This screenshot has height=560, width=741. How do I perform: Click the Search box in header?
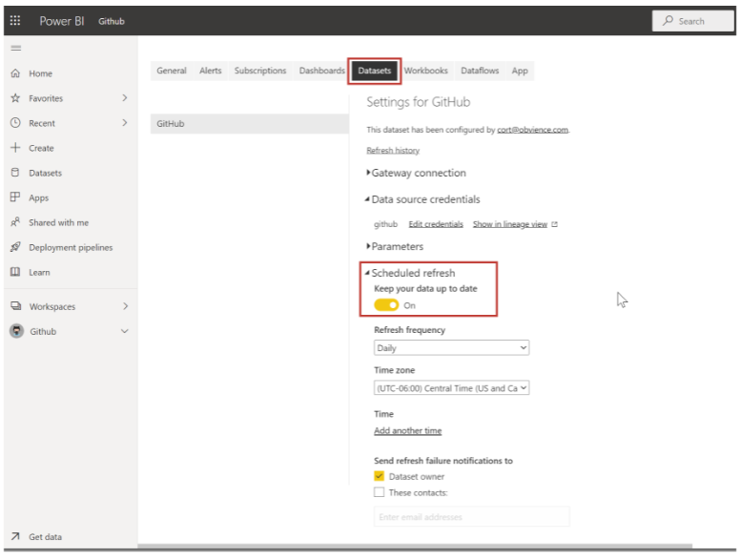pos(692,21)
